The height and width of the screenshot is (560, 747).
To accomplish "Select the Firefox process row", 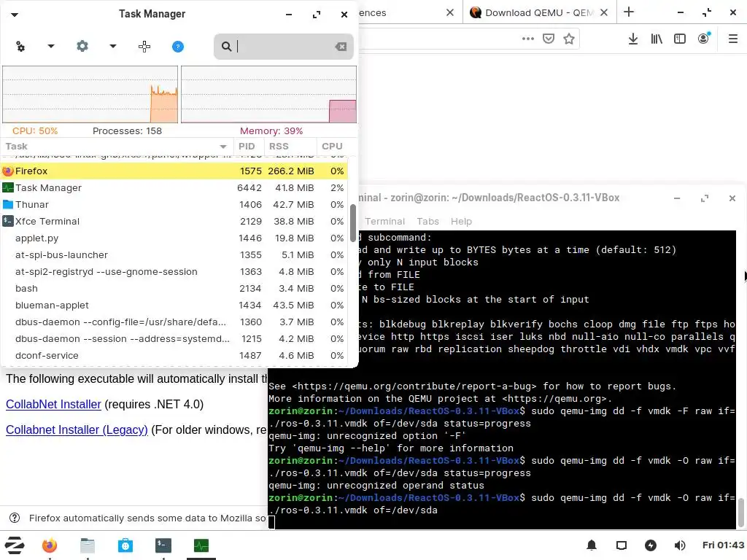I will click(174, 171).
